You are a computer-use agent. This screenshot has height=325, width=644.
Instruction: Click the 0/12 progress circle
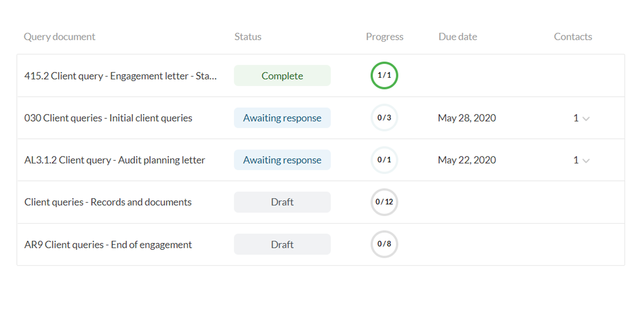coord(384,202)
